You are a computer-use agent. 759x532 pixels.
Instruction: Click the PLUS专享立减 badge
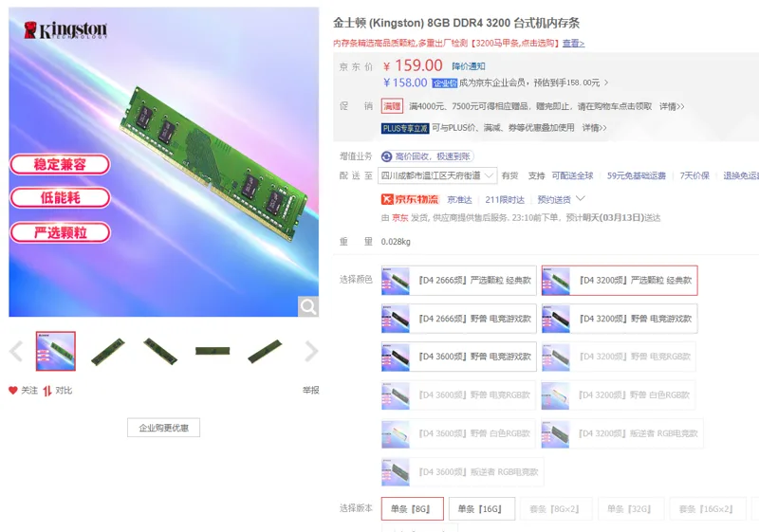[x=405, y=128]
